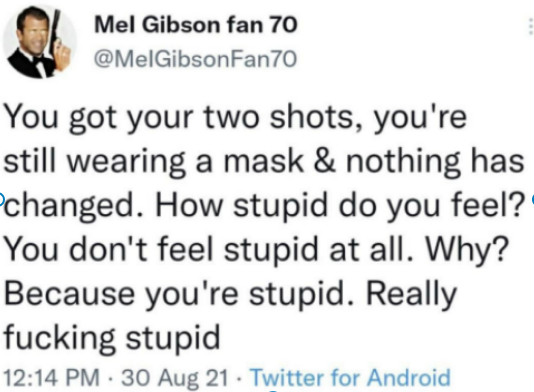Screen dimensions: 534x392
Task: Click the last tweet line ending 'stupid'
Action: 112,337
